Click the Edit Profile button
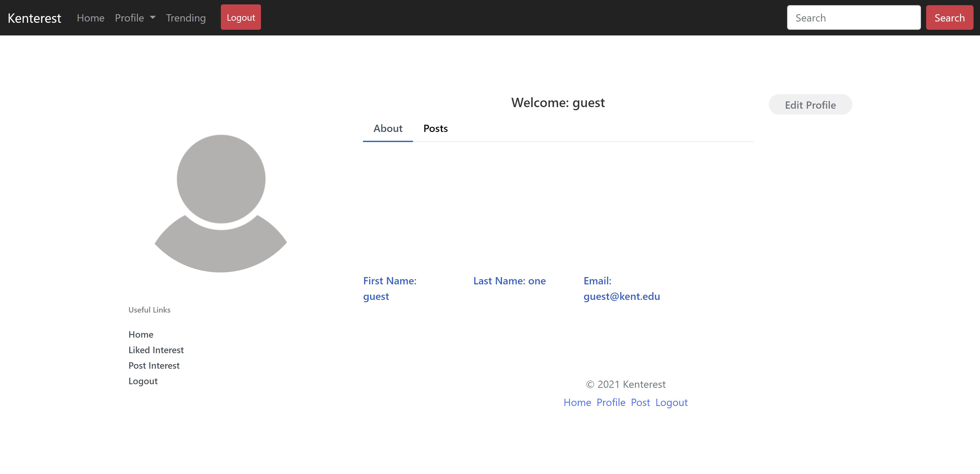 (x=810, y=105)
